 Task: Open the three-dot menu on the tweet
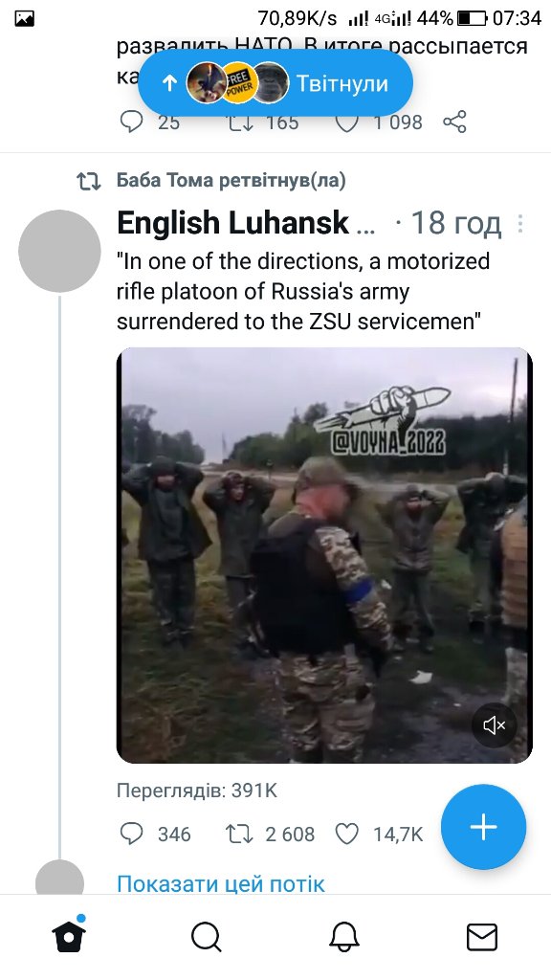coord(520,224)
